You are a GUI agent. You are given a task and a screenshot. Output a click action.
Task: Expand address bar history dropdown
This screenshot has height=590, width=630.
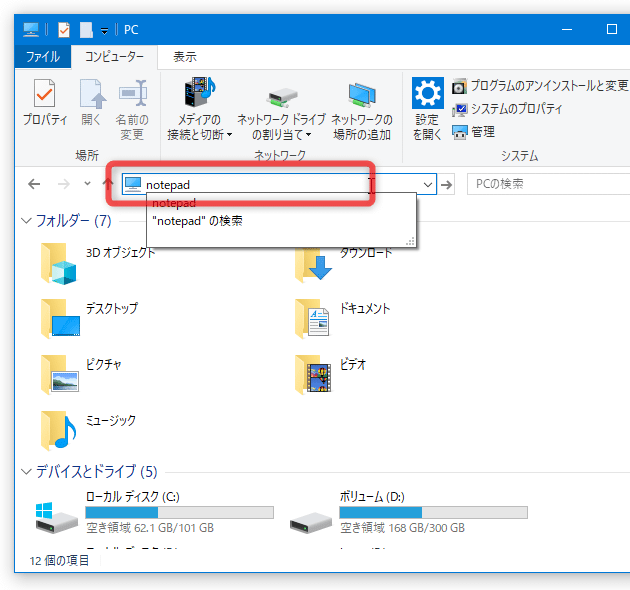428,184
